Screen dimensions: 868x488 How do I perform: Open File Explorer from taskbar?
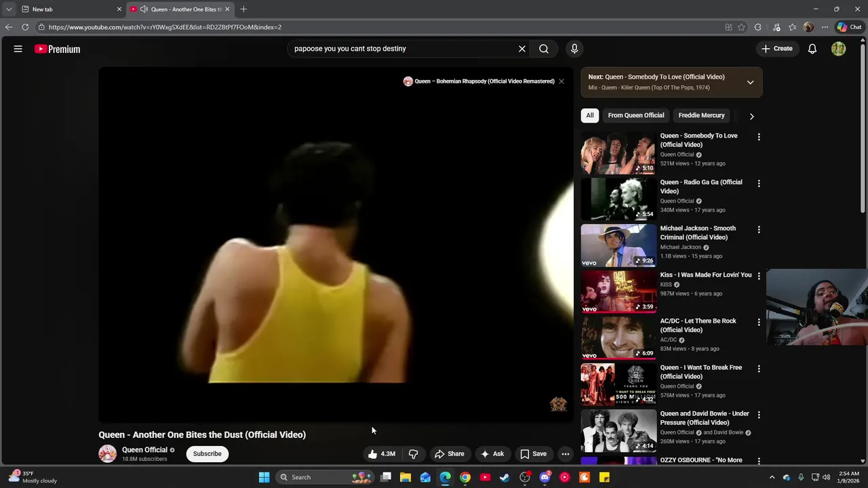click(406, 477)
